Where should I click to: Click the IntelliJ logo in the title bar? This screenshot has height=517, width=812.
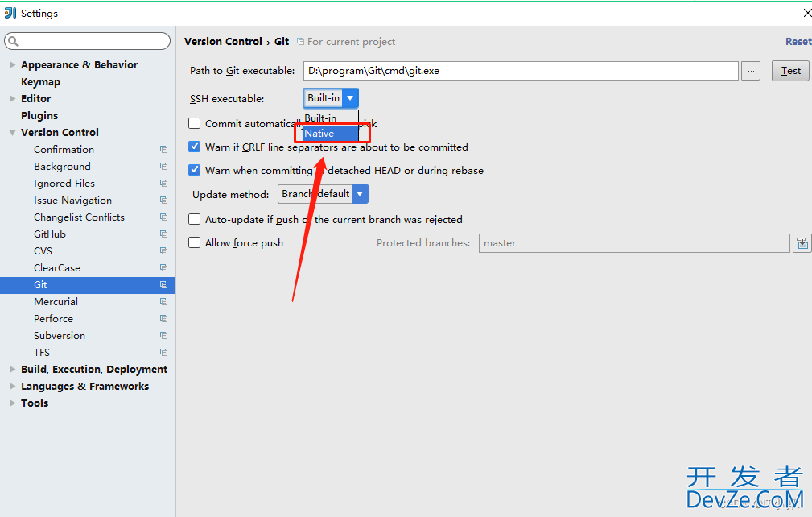click(x=10, y=13)
